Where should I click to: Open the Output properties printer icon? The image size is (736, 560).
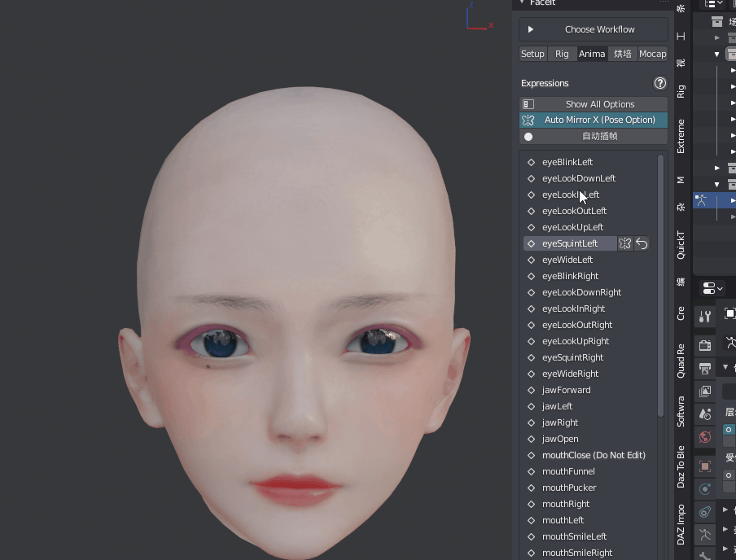704,369
